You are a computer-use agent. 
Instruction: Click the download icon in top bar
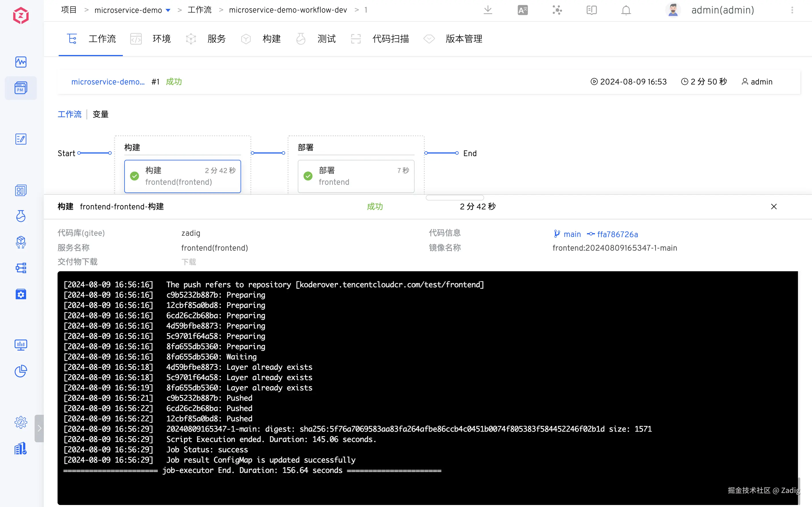[488, 10]
